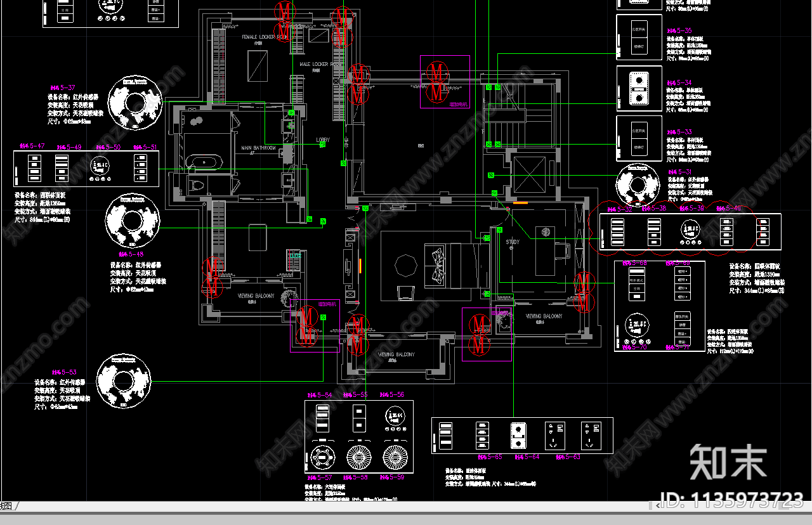Image resolution: width=812 pixels, height=525 pixels.
Task: Select the infrared sensor symbol labeled 5-48
Action: coord(132,222)
